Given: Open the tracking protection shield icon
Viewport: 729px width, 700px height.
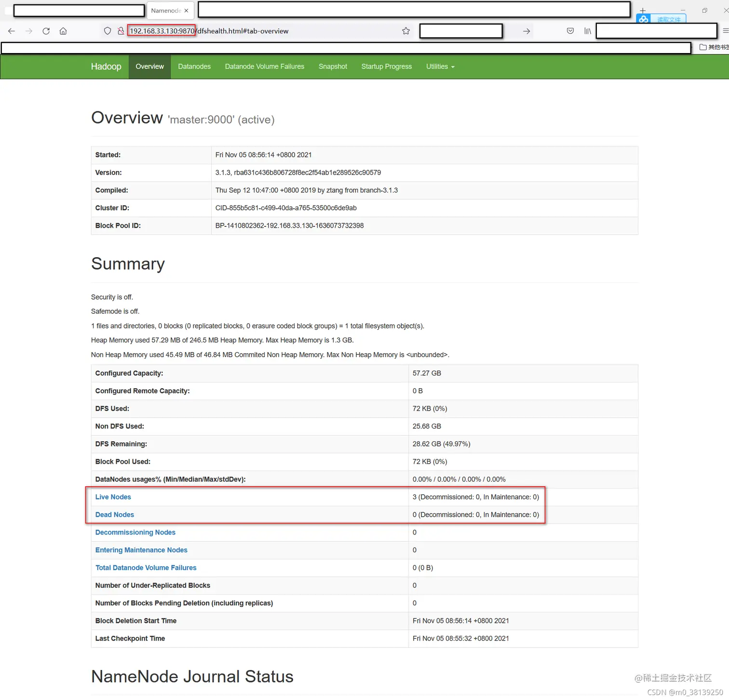Looking at the screenshot, I should coord(108,31).
